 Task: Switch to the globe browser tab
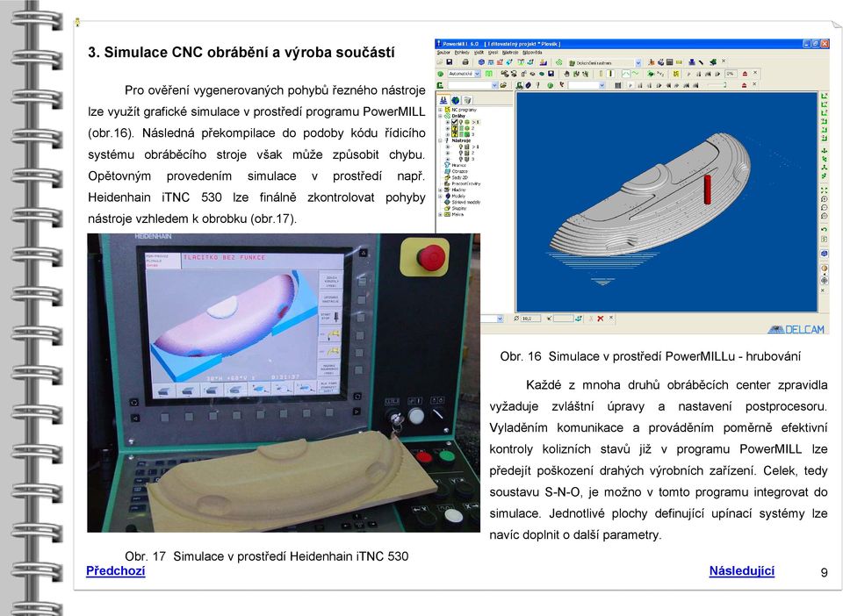pyautogui.click(x=456, y=100)
